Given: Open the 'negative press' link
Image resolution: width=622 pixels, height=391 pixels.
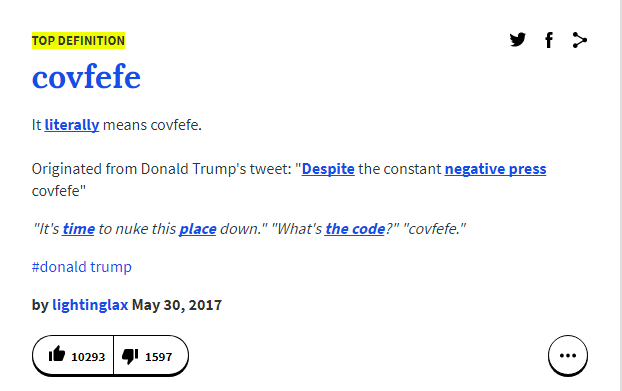Looking at the screenshot, I should pos(495,169).
